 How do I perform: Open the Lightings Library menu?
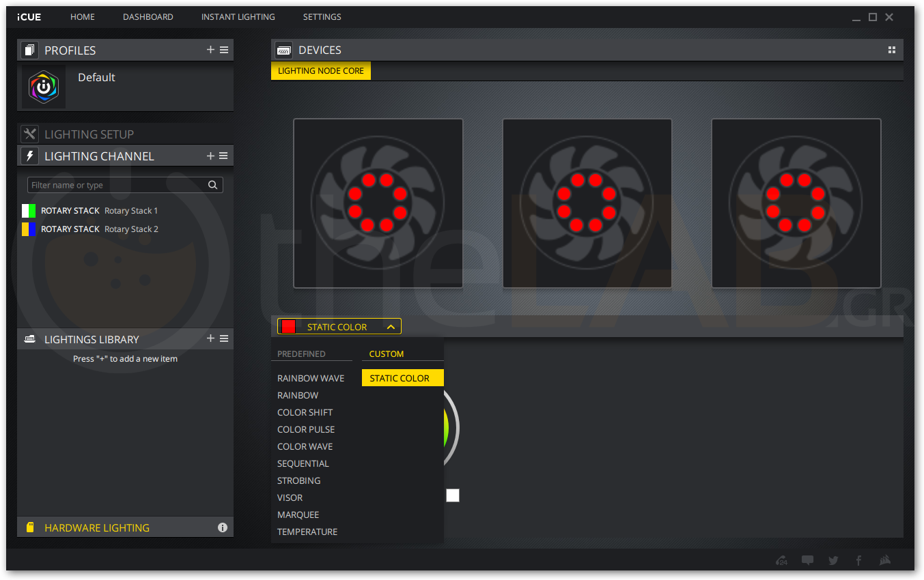[224, 338]
